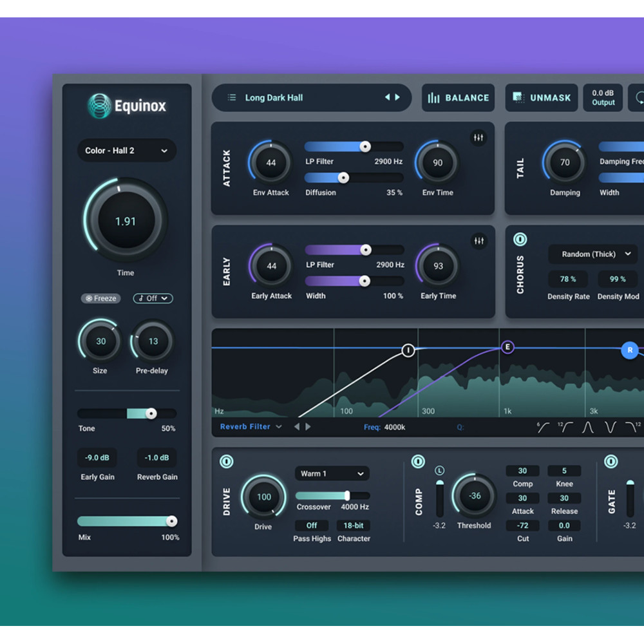The width and height of the screenshot is (644, 644).
Task: Click the Early Attack knob showing 44
Action: pyautogui.click(x=271, y=266)
